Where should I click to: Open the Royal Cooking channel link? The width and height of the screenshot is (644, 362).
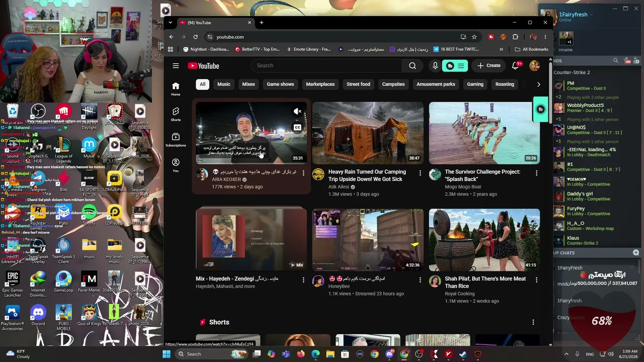click(460, 294)
